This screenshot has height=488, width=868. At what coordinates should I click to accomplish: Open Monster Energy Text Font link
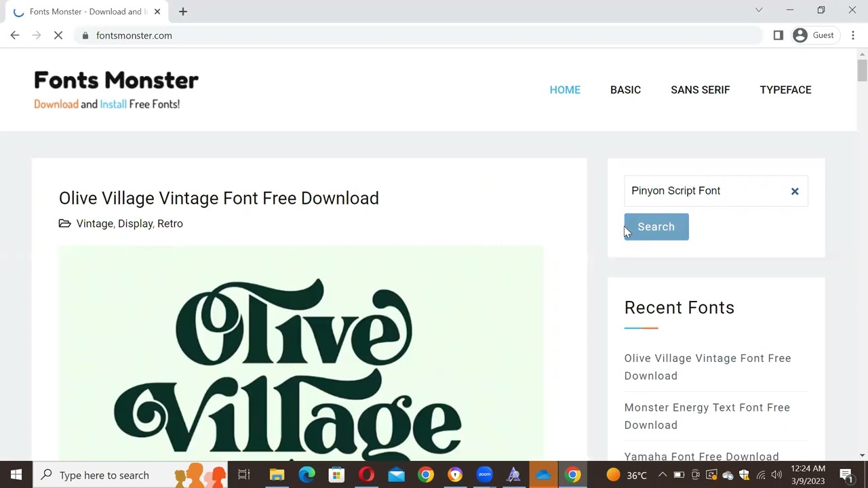(707, 416)
